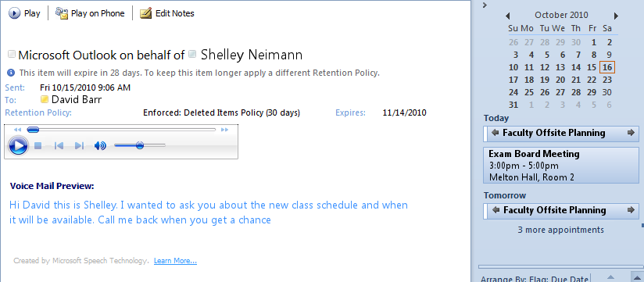Skip to previous track in player
The height and width of the screenshot is (282, 644).
click(59, 145)
